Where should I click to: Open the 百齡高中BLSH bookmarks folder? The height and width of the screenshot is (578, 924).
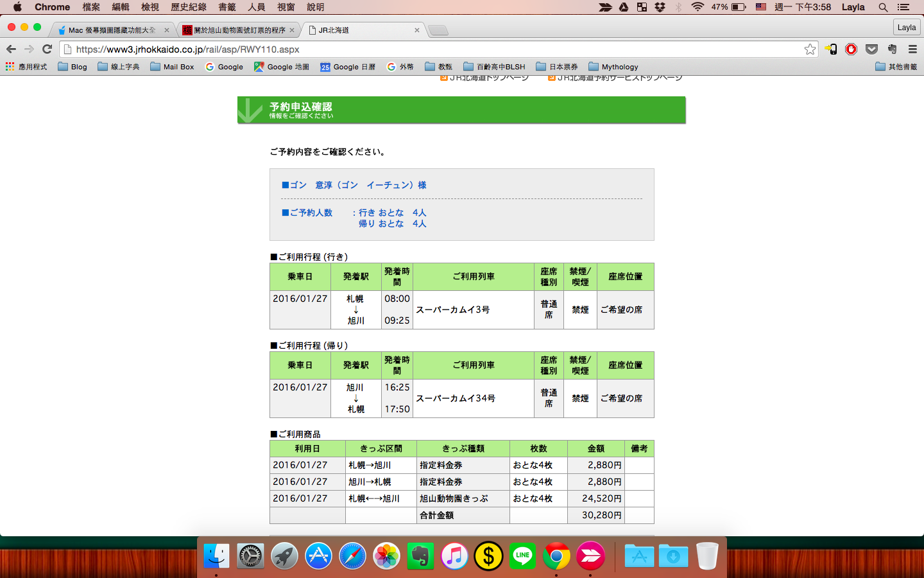[x=494, y=67]
